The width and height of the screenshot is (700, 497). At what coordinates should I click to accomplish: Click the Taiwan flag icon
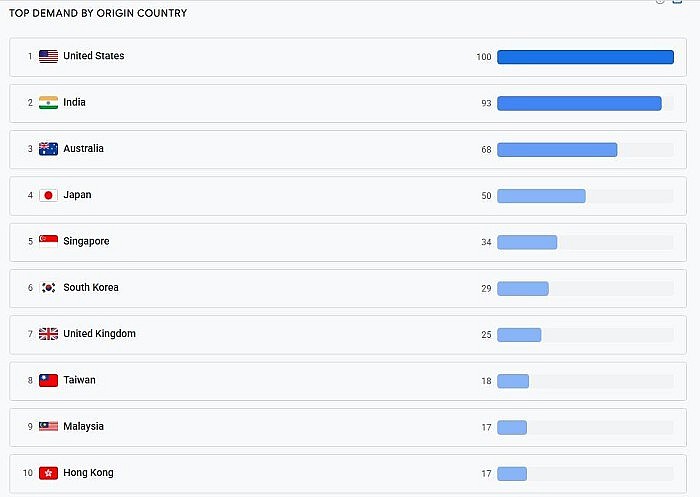pyautogui.click(x=48, y=381)
